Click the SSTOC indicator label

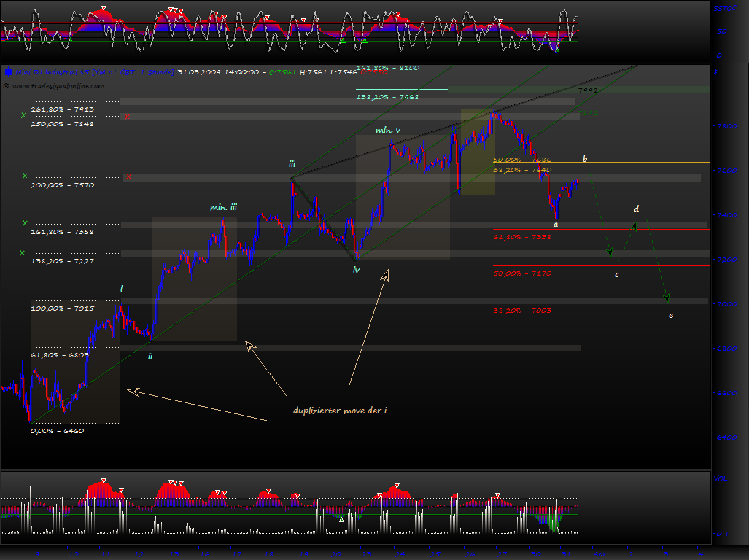(725, 9)
